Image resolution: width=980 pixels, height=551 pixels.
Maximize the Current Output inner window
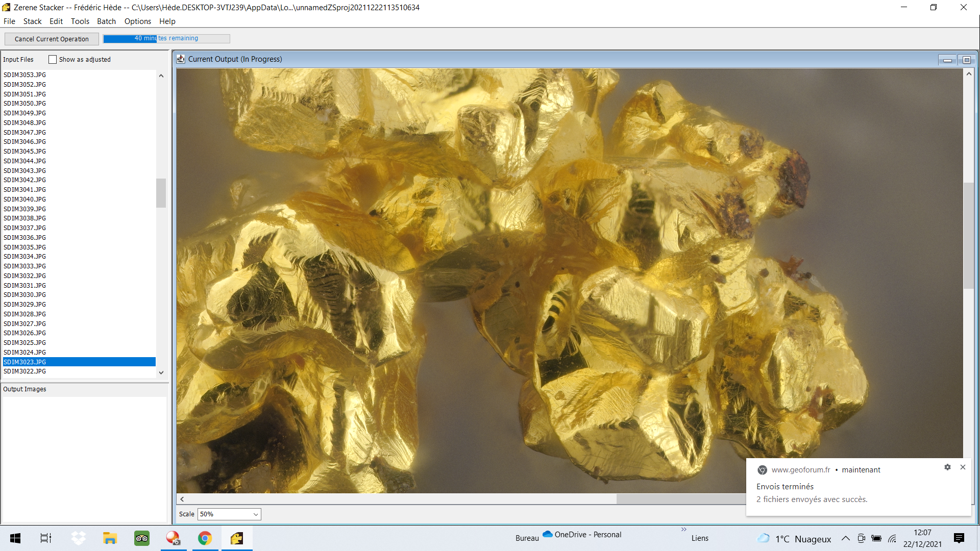click(x=967, y=60)
